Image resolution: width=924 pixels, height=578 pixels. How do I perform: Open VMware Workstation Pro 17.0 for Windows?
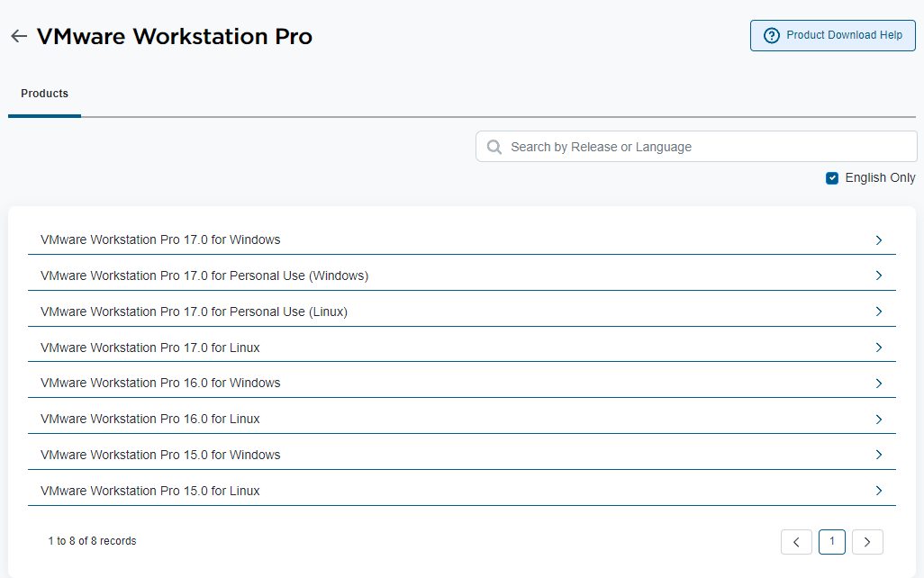point(461,239)
